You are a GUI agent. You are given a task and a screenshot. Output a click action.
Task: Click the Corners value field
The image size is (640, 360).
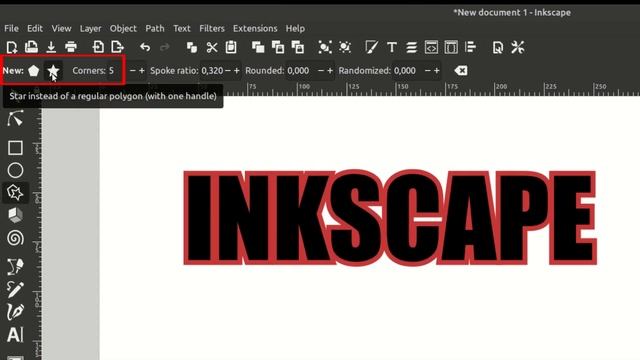116,71
